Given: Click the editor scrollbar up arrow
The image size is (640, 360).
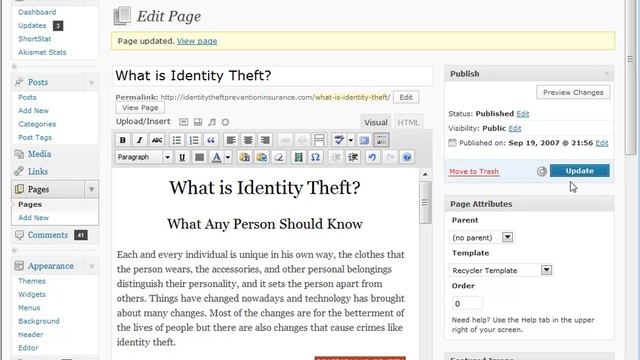Looking at the screenshot, I should 425,174.
